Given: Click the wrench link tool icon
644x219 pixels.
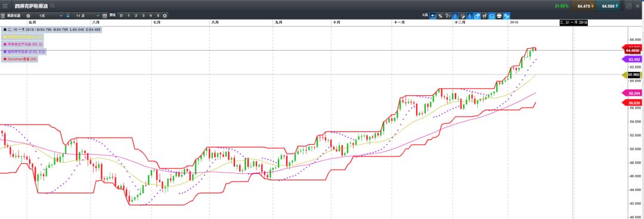Looking at the screenshot, I should (x=506, y=15).
